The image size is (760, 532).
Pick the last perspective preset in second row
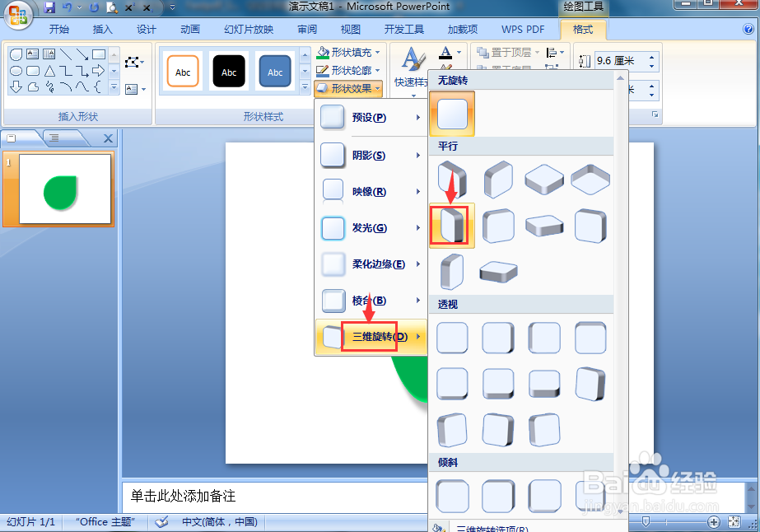[590, 384]
